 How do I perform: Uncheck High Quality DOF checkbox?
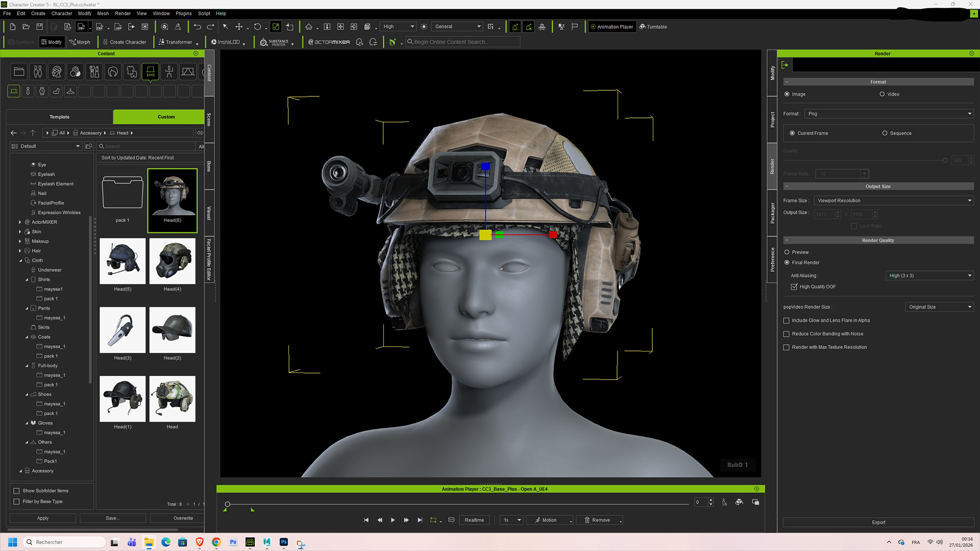pyautogui.click(x=794, y=287)
